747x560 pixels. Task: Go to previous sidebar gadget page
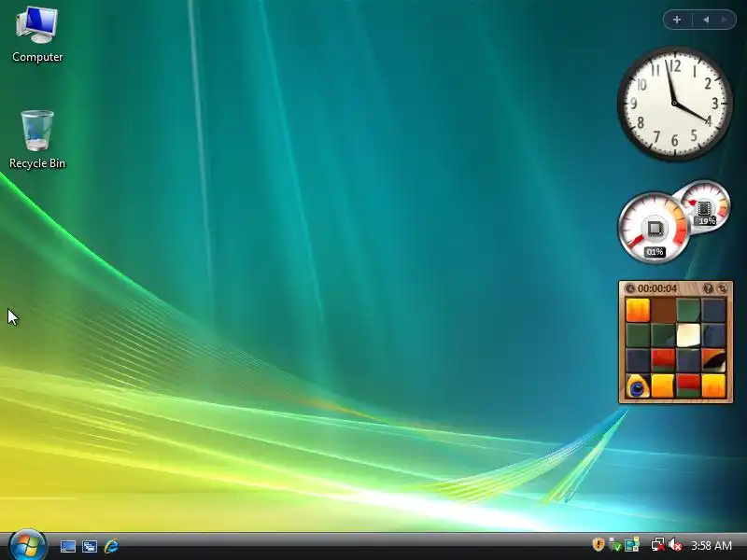coord(706,20)
